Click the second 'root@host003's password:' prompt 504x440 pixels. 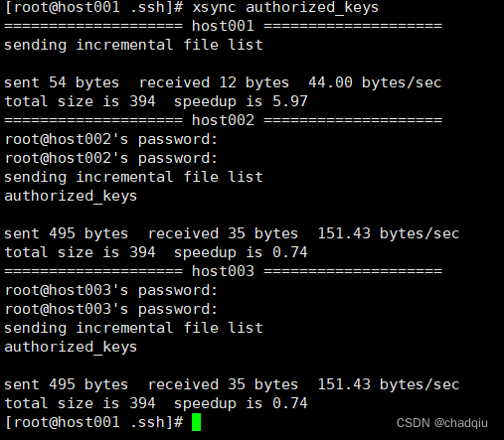(111, 309)
